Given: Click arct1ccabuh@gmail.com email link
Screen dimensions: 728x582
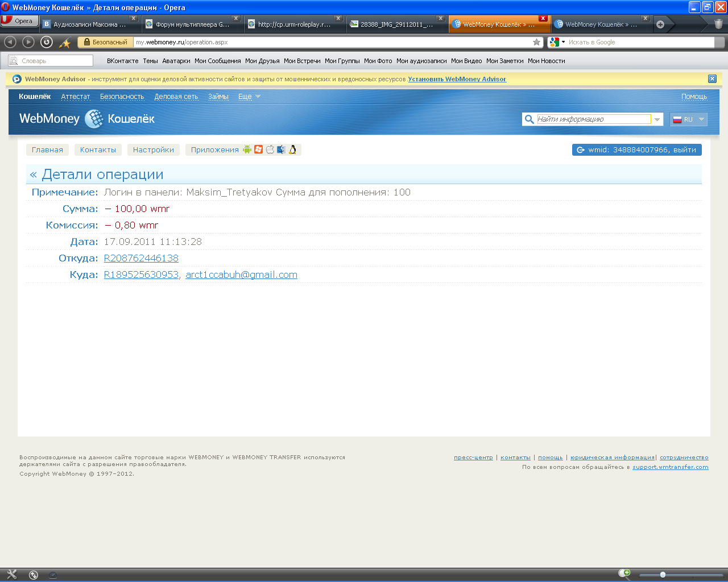Looking at the screenshot, I should click(241, 275).
